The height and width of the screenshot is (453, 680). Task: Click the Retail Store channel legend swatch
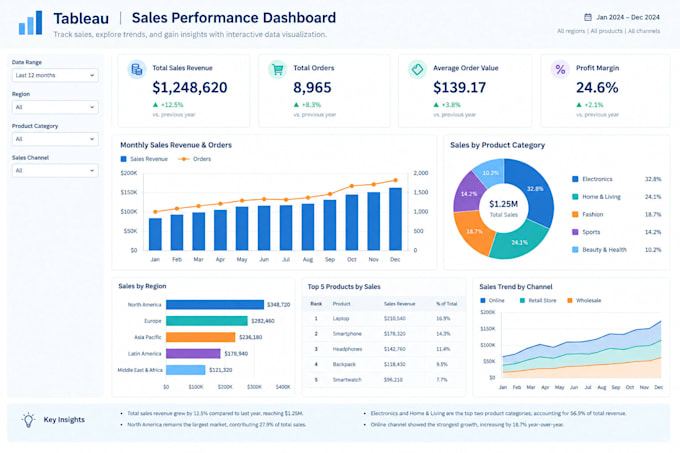tap(522, 300)
